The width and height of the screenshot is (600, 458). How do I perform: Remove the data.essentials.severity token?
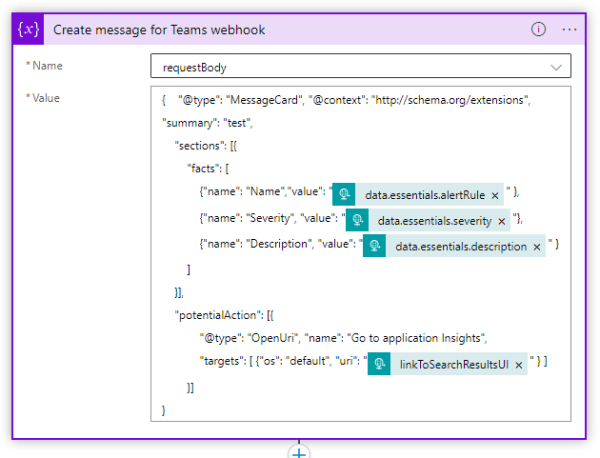point(502,221)
